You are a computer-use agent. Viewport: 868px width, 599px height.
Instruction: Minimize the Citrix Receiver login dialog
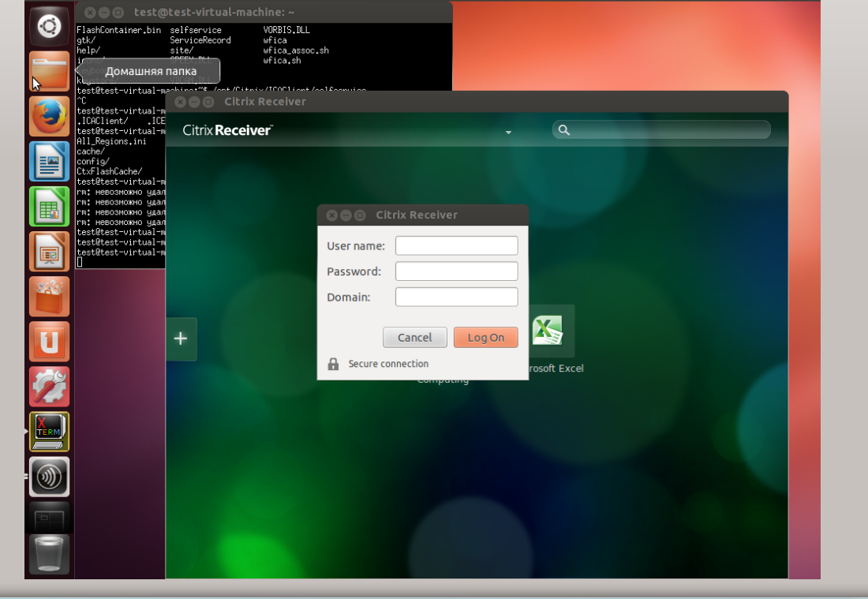point(346,215)
